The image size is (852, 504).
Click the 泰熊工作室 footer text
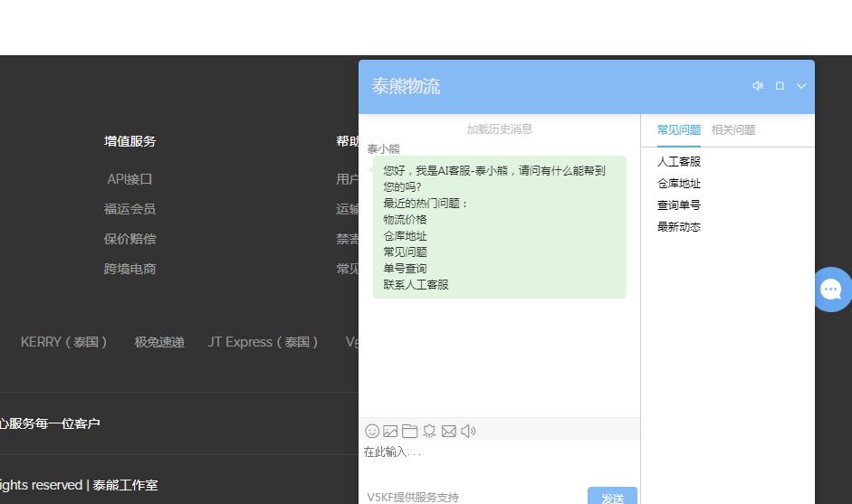tap(125, 484)
